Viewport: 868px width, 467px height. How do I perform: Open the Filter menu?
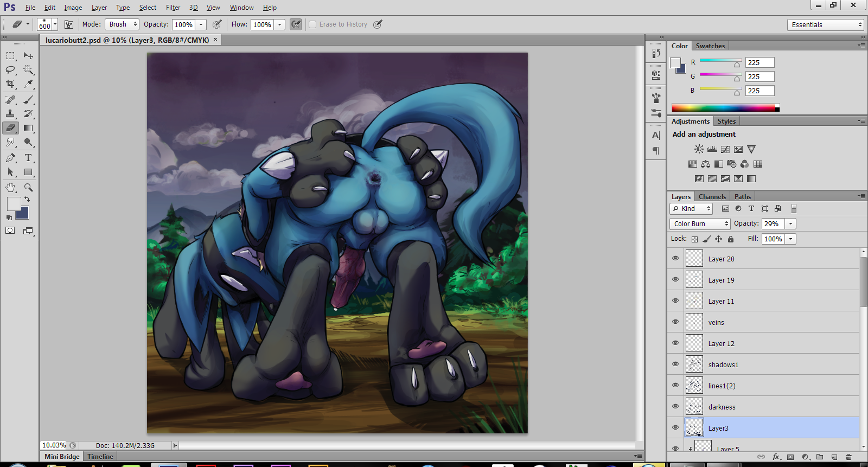pyautogui.click(x=173, y=8)
